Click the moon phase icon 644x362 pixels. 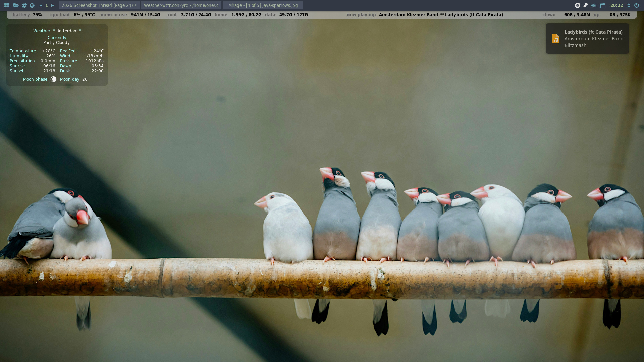53,79
